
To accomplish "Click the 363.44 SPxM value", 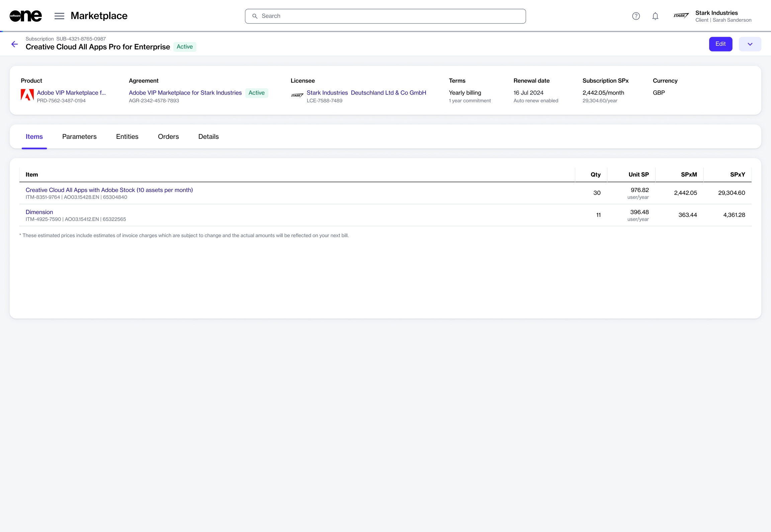I will pyautogui.click(x=688, y=215).
